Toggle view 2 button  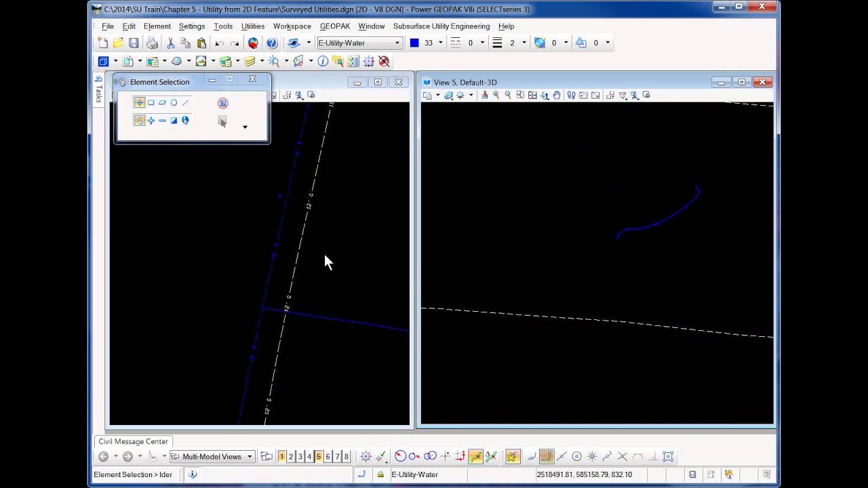(291, 457)
